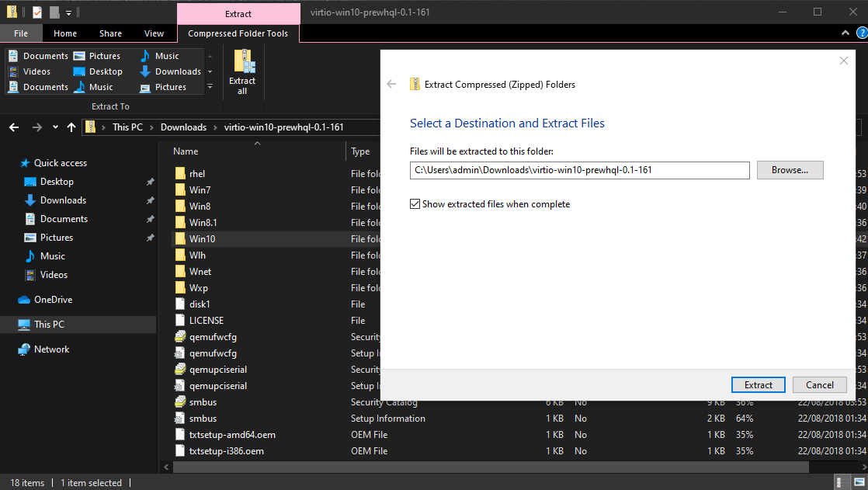Open the File menu tab

click(21, 33)
